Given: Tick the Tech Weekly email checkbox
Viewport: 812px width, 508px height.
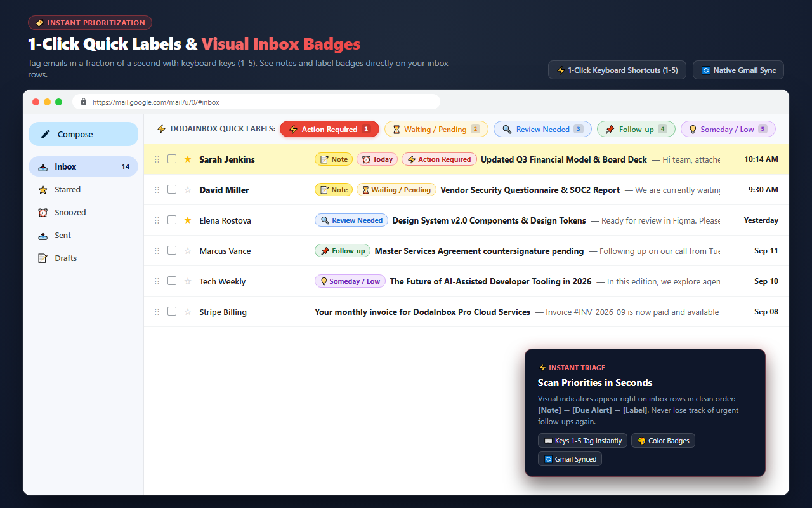Looking at the screenshot, I should [x=172, y=281].
